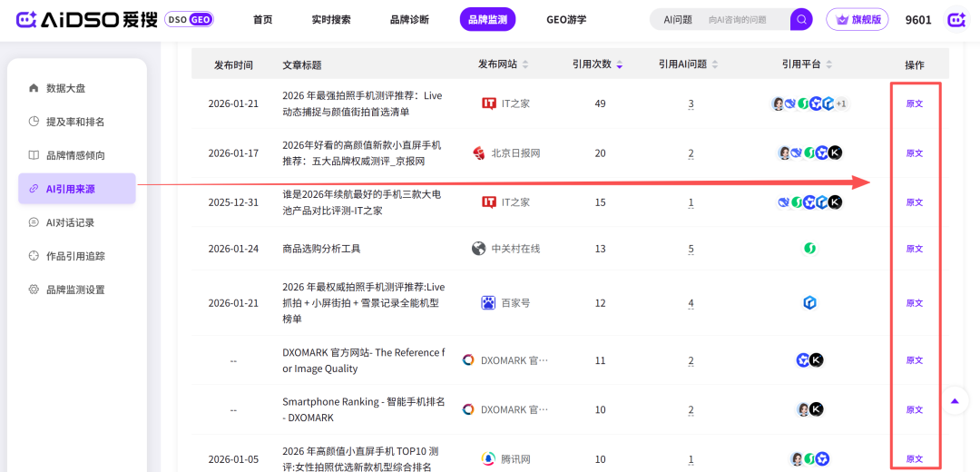Open 品牌监测设置 sidebar item
Screen dimensions: 980x472
[x=77, y=290]
